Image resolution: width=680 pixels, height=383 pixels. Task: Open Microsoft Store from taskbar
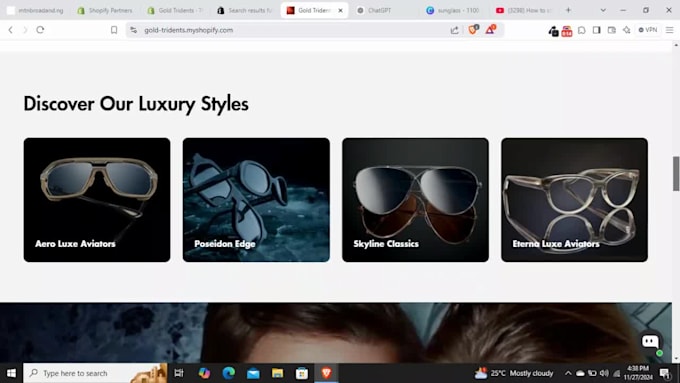point(302,373)
